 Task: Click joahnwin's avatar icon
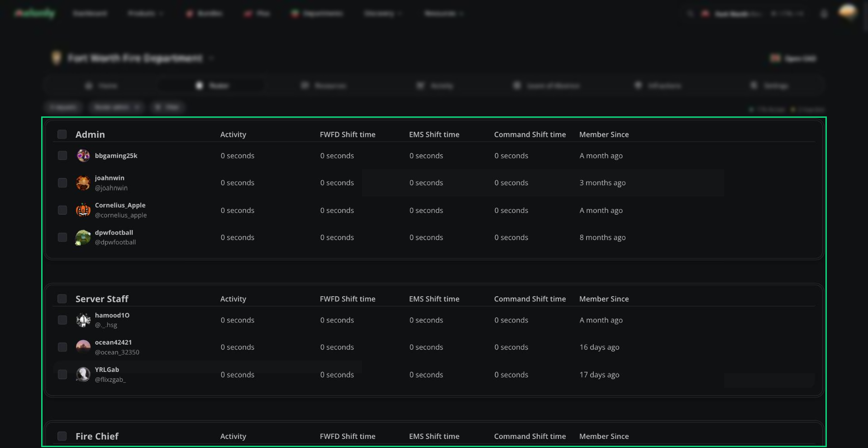[83, 183]
